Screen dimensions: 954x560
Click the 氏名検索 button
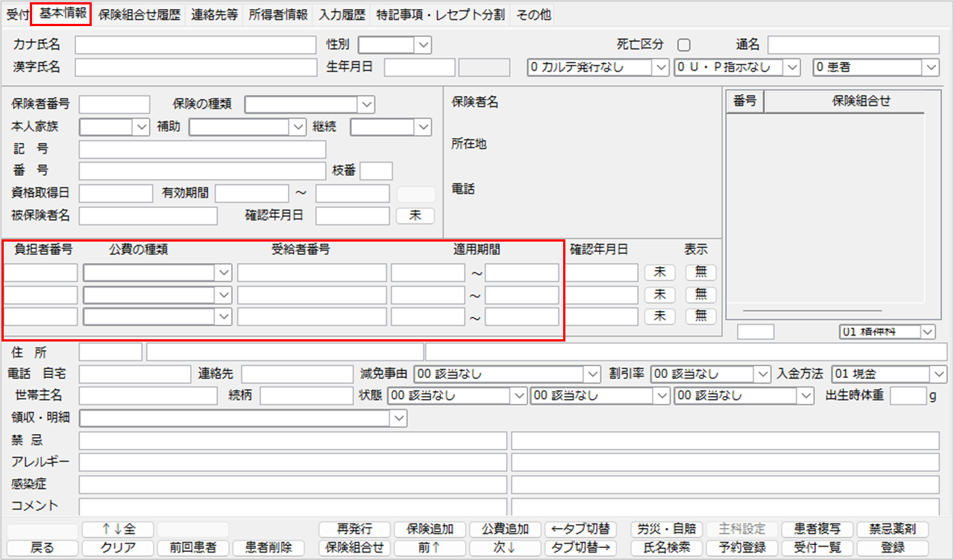pyautogui.click(x=665, y=547)
